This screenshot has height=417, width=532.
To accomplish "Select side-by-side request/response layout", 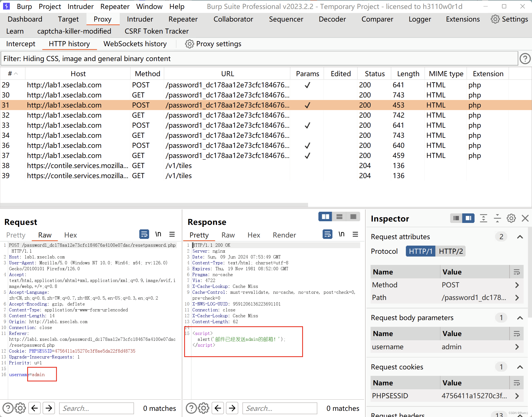I will pos(325,216).
